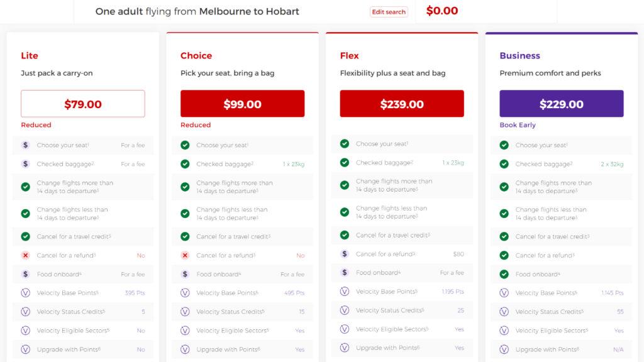Select the $229.00 Business fare
The height and width of the screenshot is (362, 644).
(x=561, y=103)
